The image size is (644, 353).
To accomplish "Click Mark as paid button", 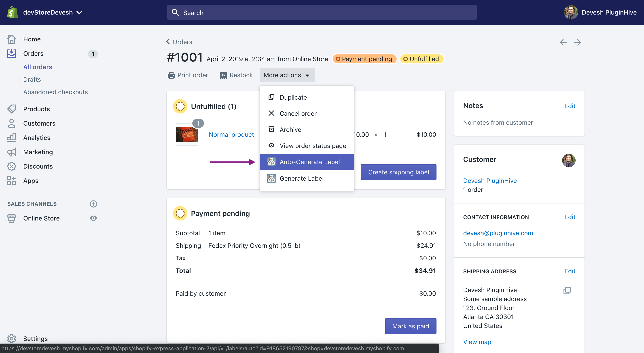I will 411,326.
